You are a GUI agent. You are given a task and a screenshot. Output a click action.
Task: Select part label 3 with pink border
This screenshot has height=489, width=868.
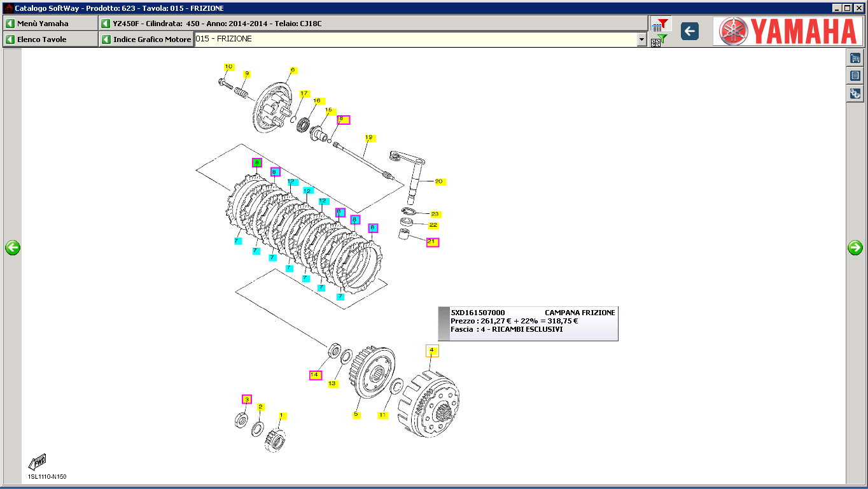click(247, 399)
